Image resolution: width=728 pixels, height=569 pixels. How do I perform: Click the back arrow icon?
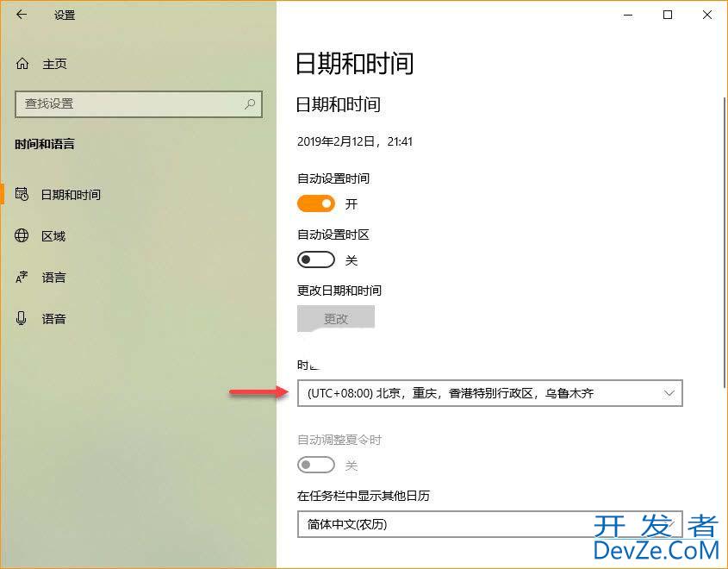coord(22,15)
